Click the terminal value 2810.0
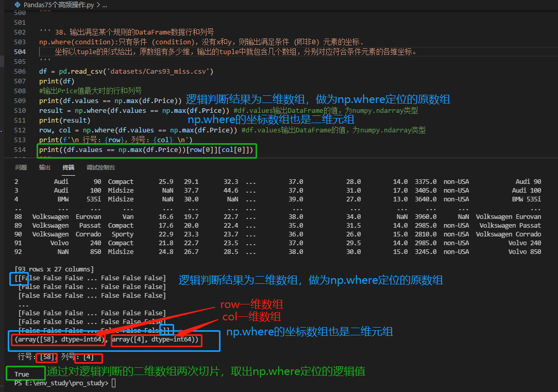This screenshot has width=558, height=392. tap(425, 234)
